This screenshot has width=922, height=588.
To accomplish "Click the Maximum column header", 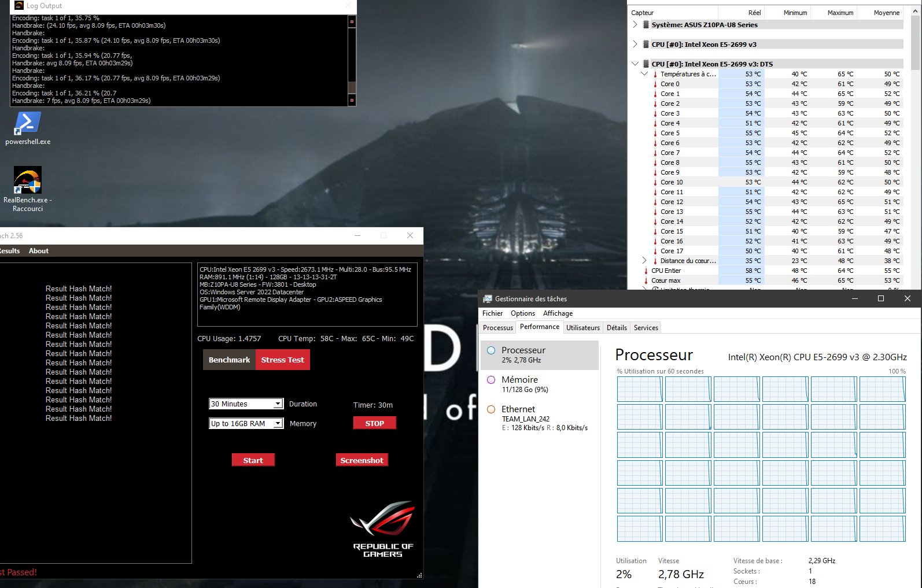I will click(x=834, y=13).
